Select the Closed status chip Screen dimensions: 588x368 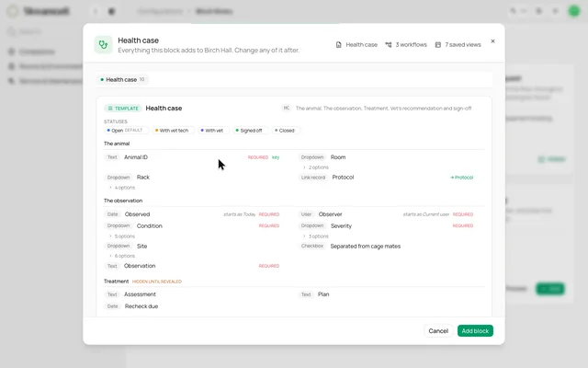point(286,131)
